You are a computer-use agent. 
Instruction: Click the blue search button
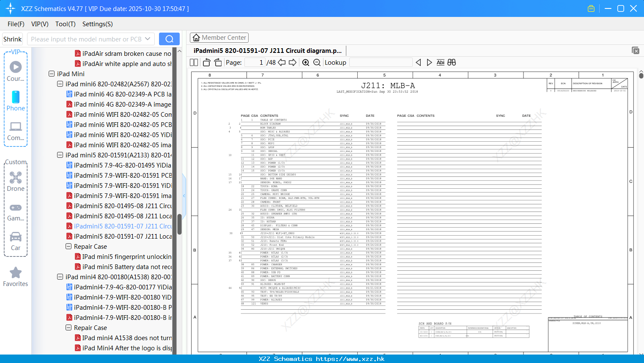[x=169, y=39]
